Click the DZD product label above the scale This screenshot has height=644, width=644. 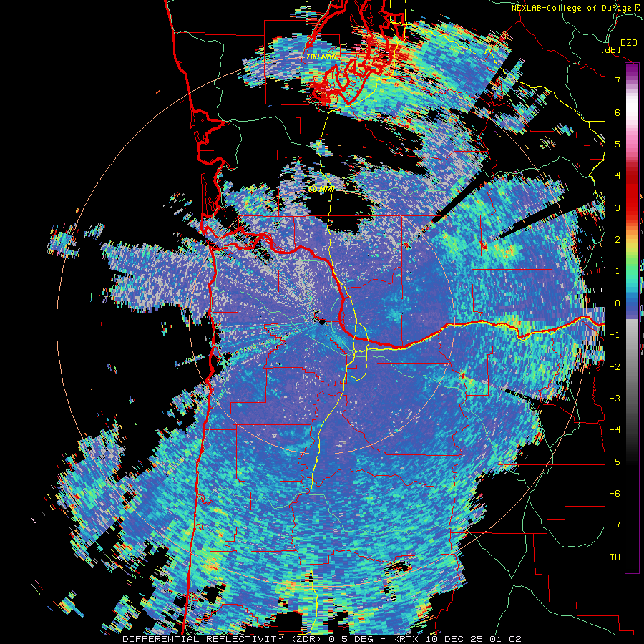[x=628, y=42]
